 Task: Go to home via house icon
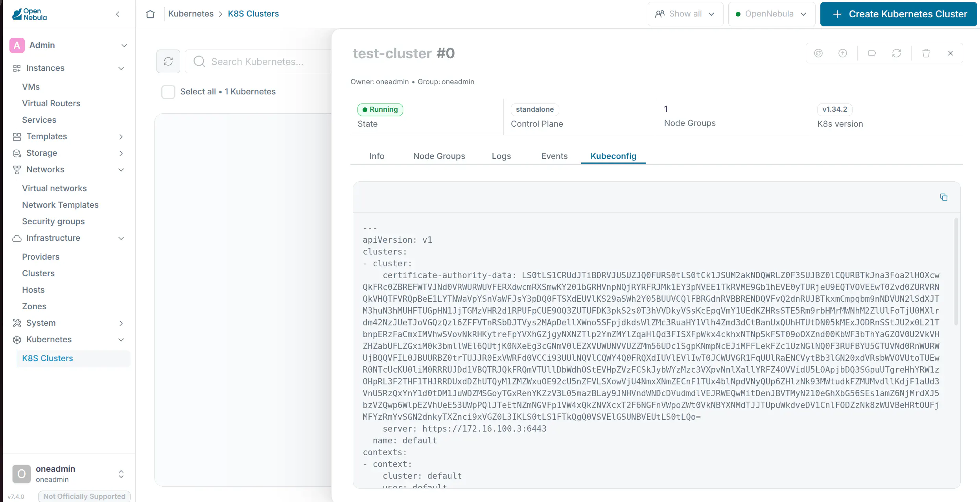[x=150, y=14]
